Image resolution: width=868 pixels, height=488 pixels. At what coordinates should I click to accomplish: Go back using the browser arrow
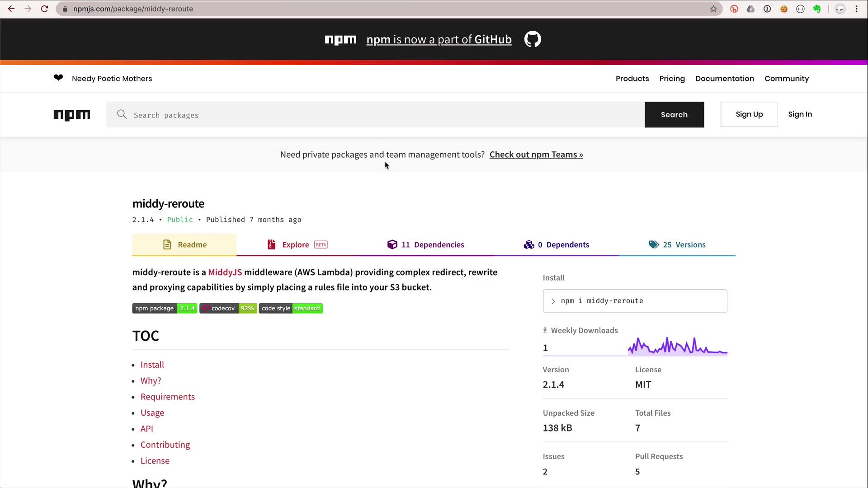tap(11, 9)
